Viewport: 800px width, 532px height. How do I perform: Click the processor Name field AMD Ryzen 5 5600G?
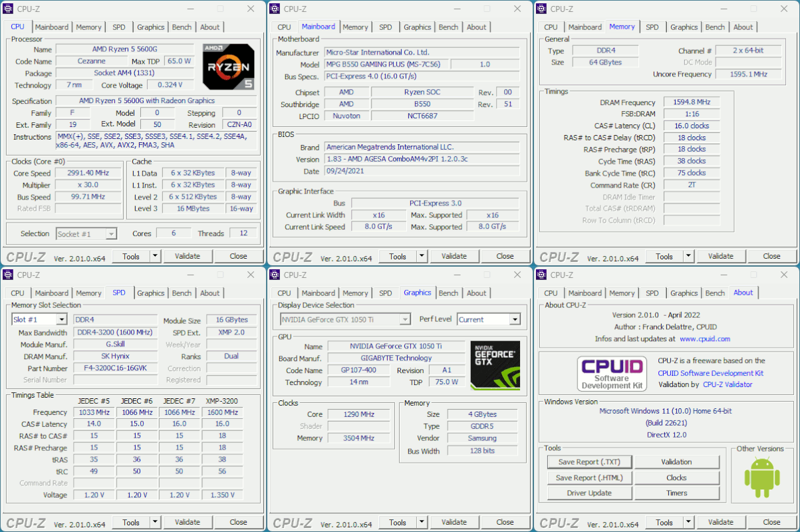coord(126,49)
